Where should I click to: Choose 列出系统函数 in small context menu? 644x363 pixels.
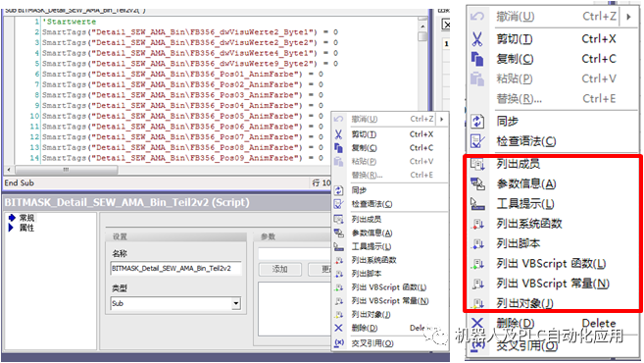coord(373,260)
